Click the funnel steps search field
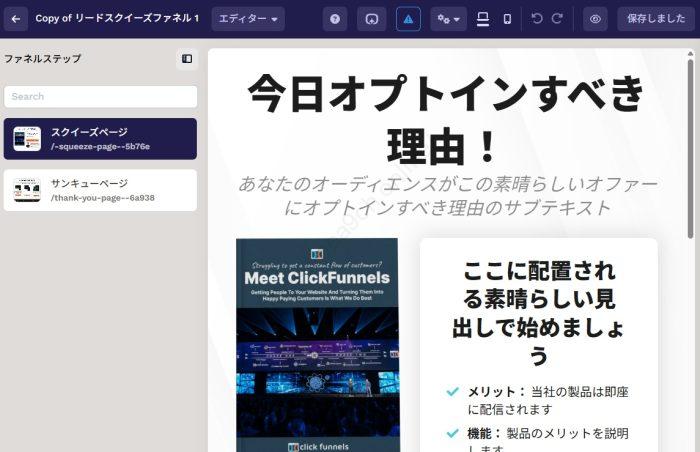 click(x=100, y=97)
